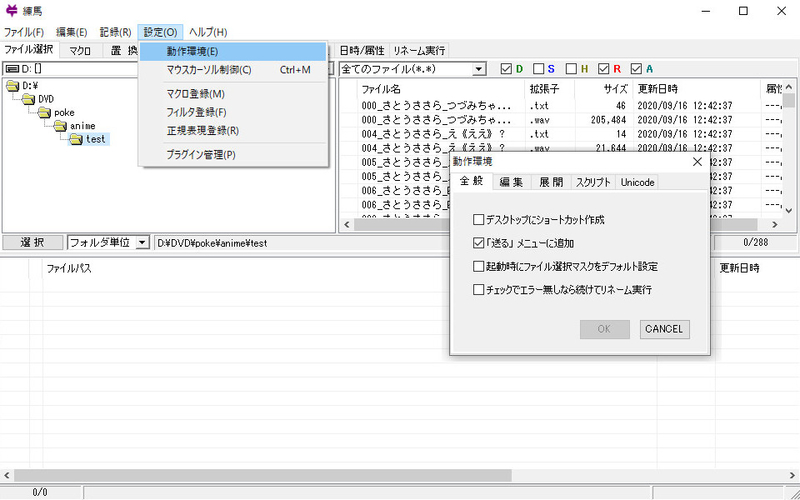The height and width of the screenshot is (500, 800).
Task: Open the 記録(R) menu
Action: coord(115,32)
